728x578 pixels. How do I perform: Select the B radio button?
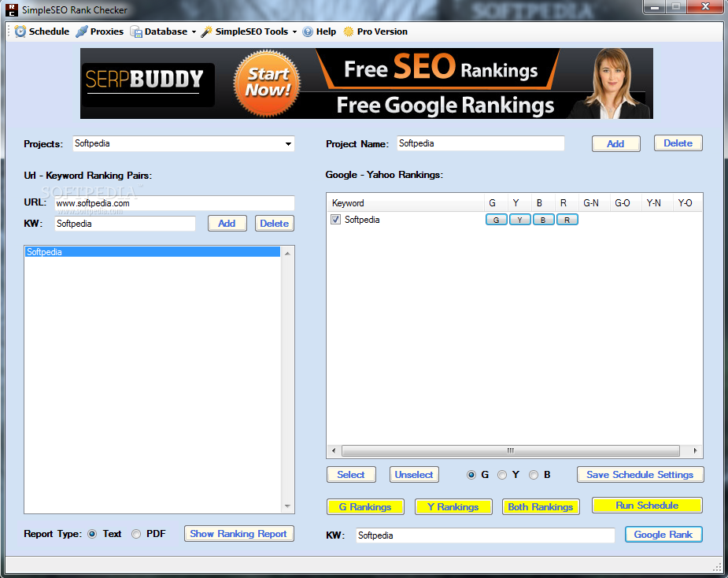pos(534,475)
